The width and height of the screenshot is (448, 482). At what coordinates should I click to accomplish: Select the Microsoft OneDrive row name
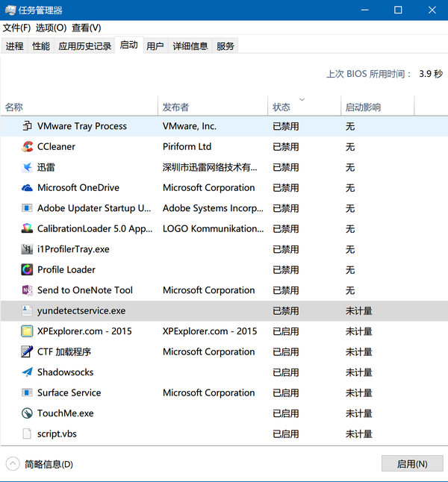pos(78,187)
